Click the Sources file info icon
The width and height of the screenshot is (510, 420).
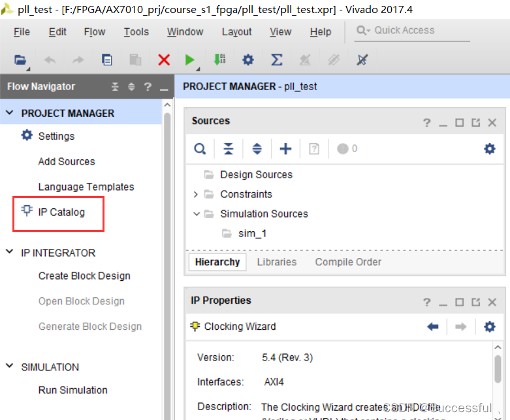click(314, 149)
